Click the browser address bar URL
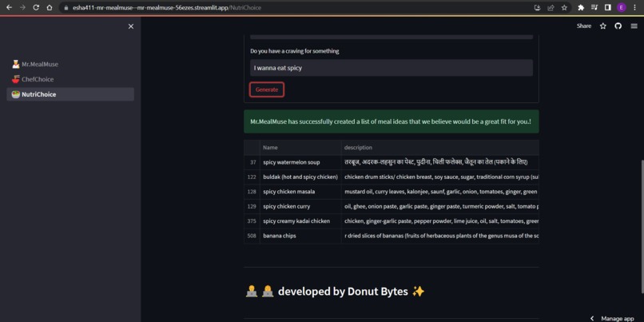644x322 pixels. [x=167, y=7]
